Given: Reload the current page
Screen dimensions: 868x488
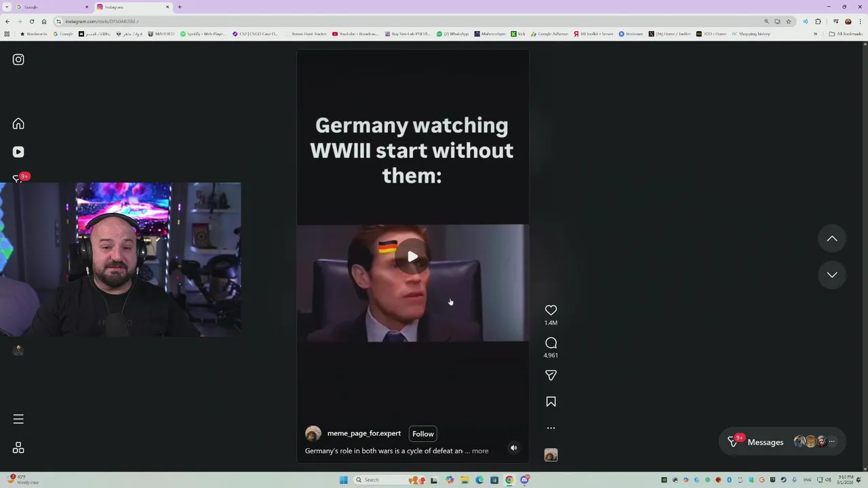Looking at the screenshot, I should tap(31, 21).
